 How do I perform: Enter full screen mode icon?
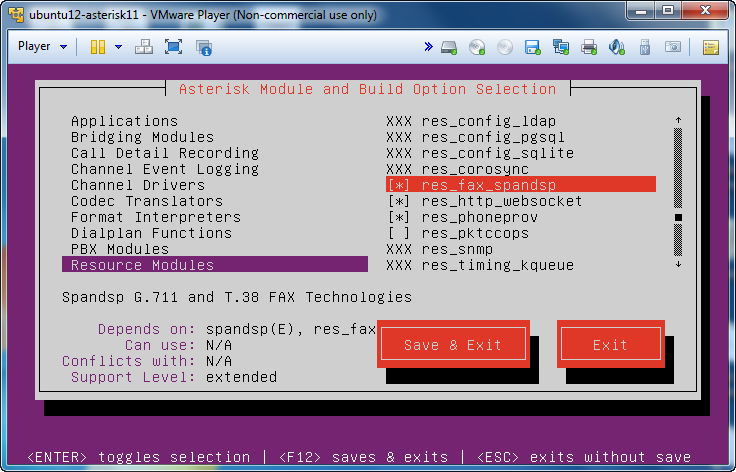[173, 47]
